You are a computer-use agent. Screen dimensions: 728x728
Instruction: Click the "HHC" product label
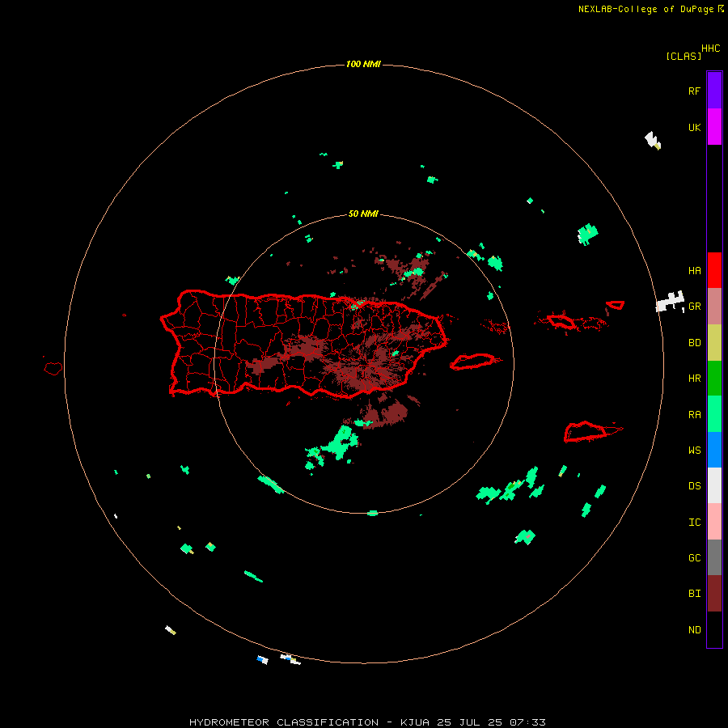click(x=711, y=49)
